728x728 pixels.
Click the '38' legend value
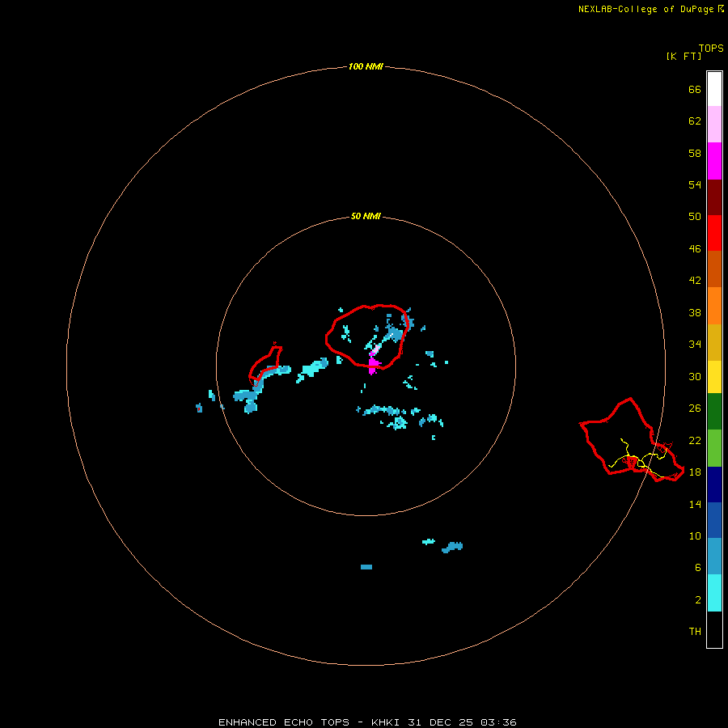click(695, 312)
